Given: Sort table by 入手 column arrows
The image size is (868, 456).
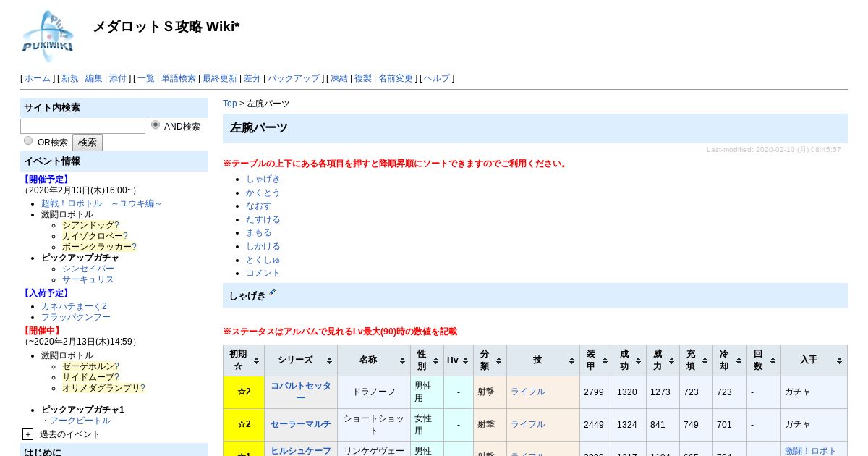Looking at the screenshot, I should (x=839, y=360).
